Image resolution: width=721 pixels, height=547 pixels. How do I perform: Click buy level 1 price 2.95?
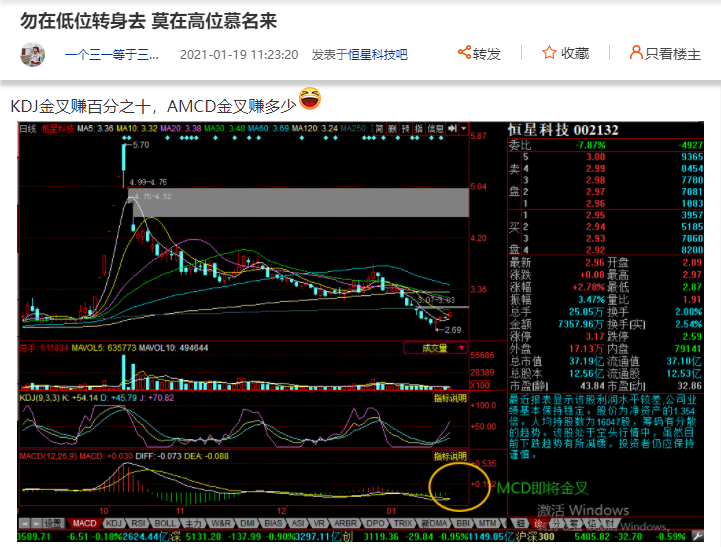tap(595, 215)
